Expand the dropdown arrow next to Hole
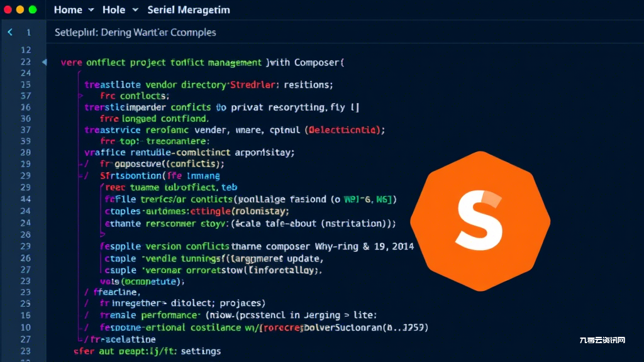 tap(135, 10)
